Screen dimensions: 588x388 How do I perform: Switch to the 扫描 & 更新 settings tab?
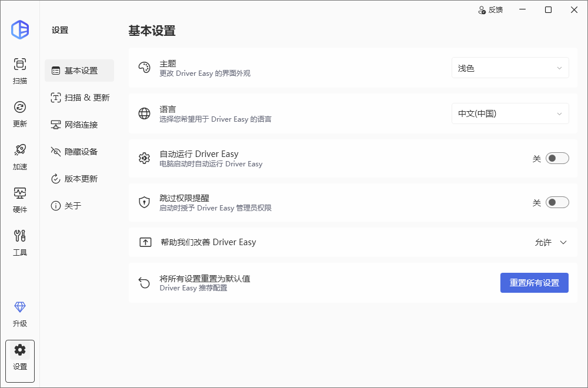tap(80, 98)
